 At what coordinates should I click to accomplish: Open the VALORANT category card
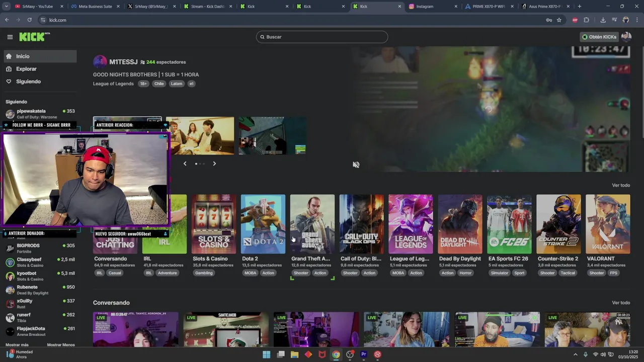(x=608, y=224)
